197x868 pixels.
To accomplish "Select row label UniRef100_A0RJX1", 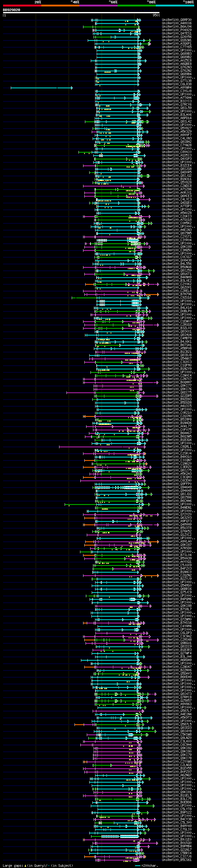I will [x=177, y=192].
